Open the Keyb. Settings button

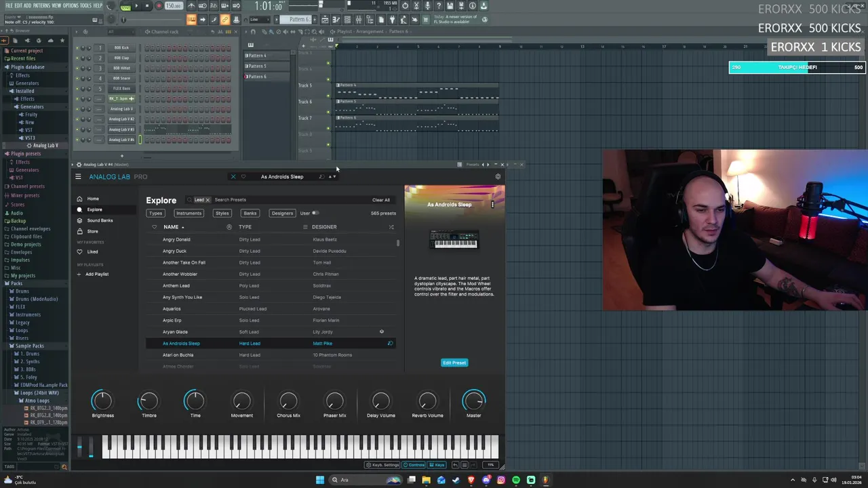point(382,465)
